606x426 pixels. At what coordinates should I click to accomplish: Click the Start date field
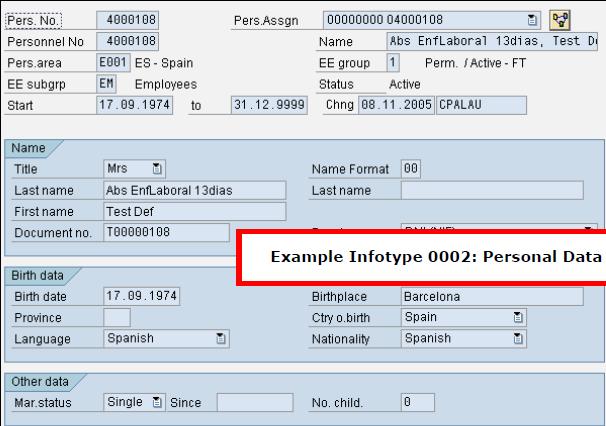pos(135,105)
